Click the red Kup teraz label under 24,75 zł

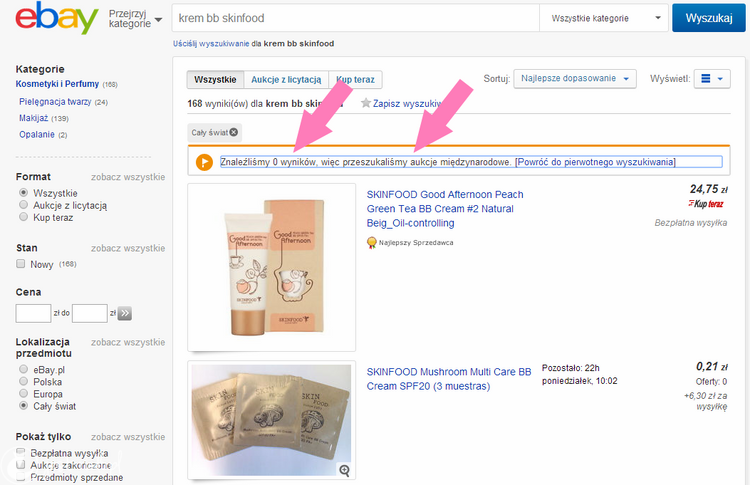coord(706,204)
